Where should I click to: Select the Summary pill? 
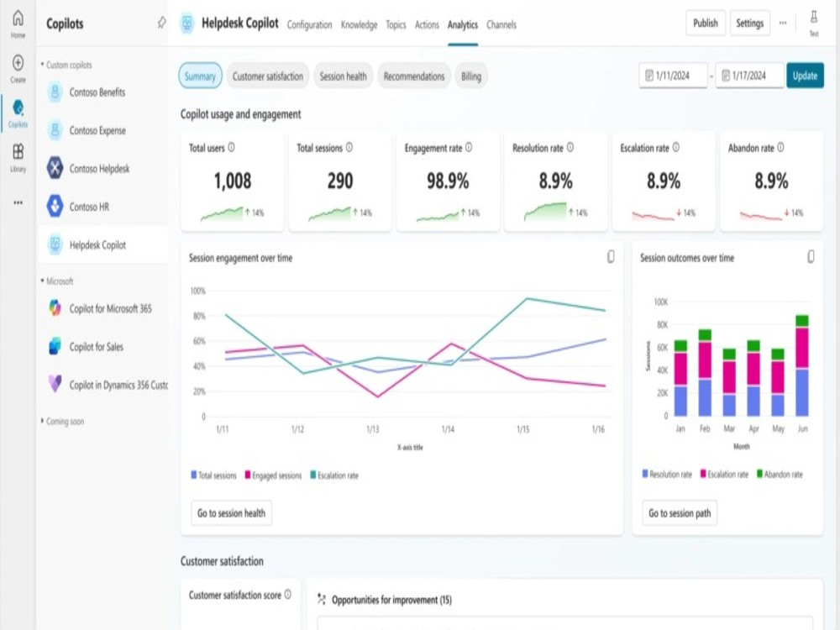pyautogui.click(x=200, y=76)
